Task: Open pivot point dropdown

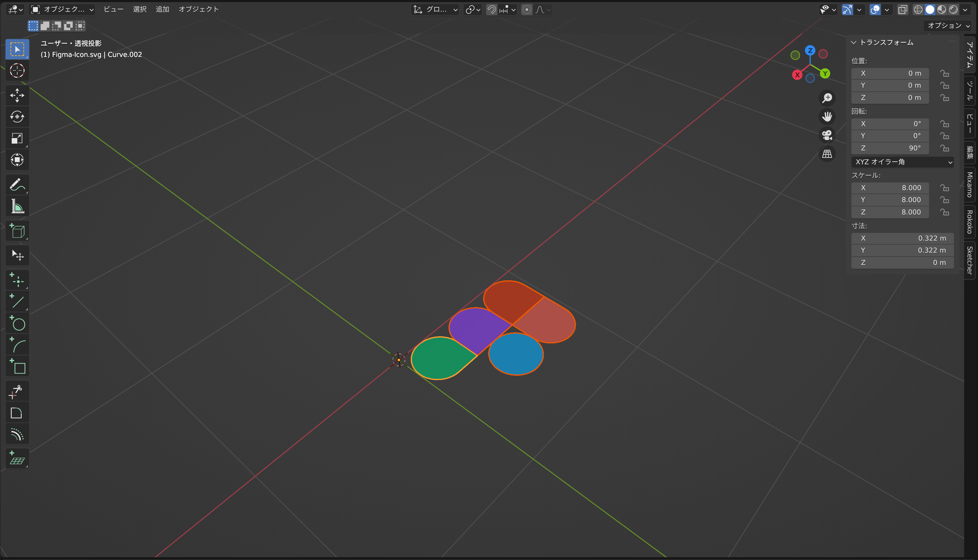Action: (473, 10)
